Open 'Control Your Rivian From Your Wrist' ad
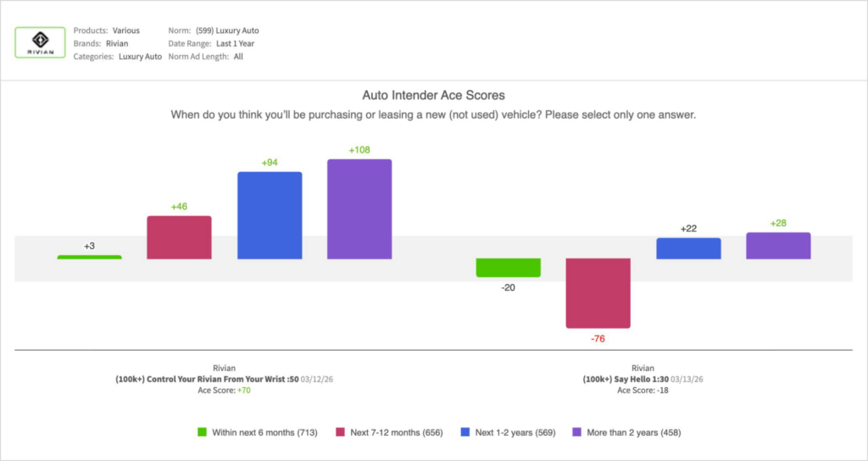Viewport: 868px width, 461px height. click(x=220, y=379)
